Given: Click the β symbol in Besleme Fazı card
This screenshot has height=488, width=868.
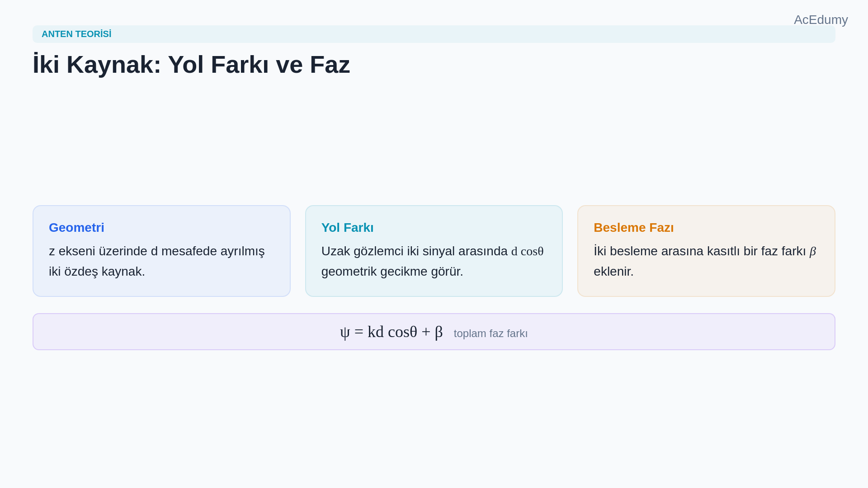Looking at the screenshot, I should (x=812, y=252).
